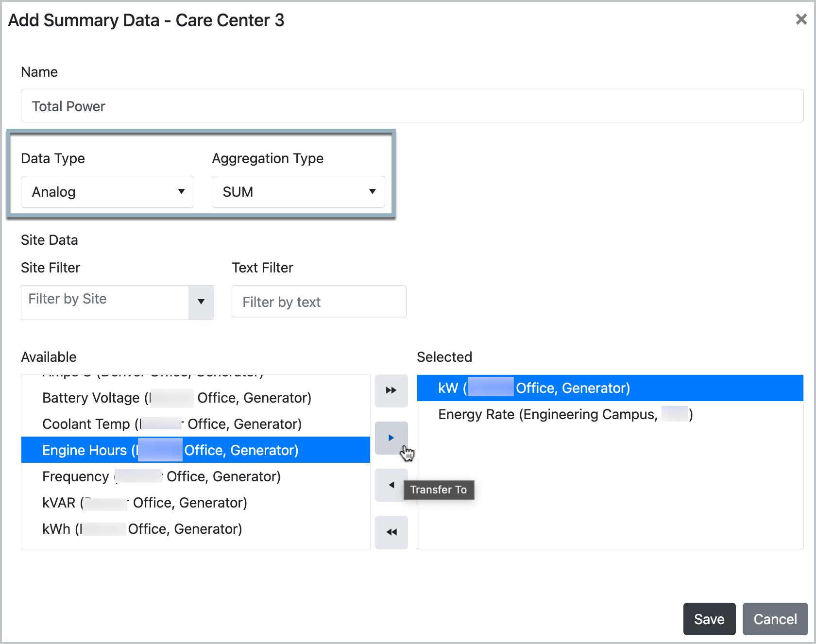Expand the Filter by Site dropdown arrow
This screenshot has width=816, height=644.
[x=201, y=302]
